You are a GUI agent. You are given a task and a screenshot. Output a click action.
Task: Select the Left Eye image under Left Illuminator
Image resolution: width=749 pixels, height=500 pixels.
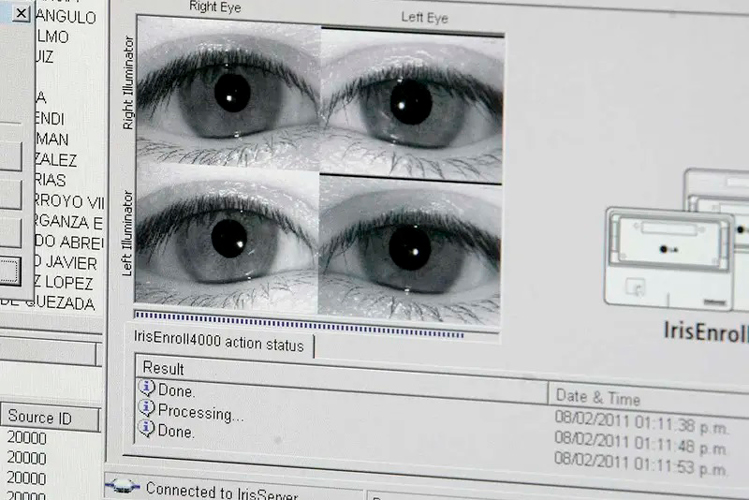(410, 245)
